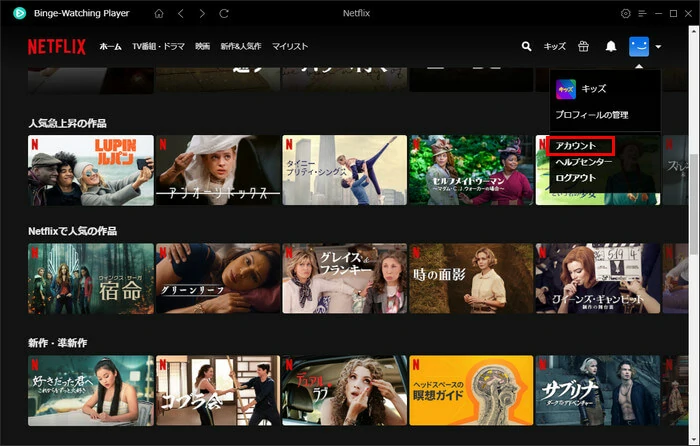Viewport: 700px width, 446px height.
Task: Open the 宿命 ウィンクス・サーガ thumbnail
Action: pyautogui.click(x=91, y=279)
